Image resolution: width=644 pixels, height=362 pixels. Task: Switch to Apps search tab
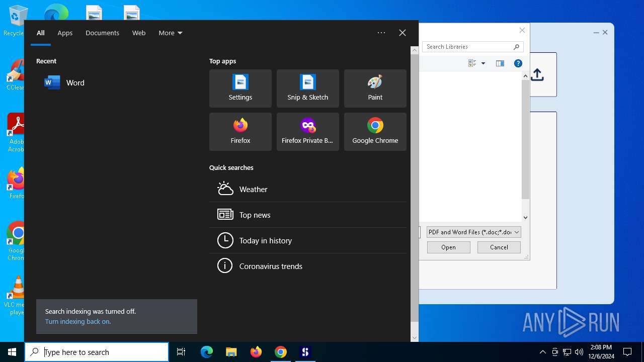pos(65,33)
